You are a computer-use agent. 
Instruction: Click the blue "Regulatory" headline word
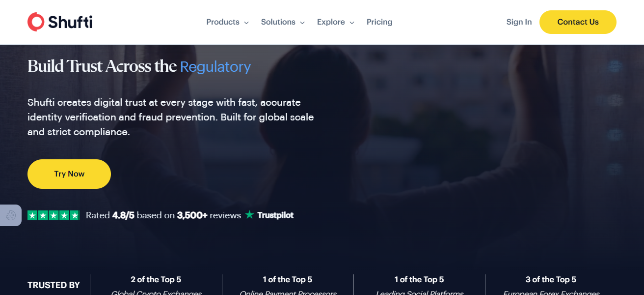tap(215, 67)
